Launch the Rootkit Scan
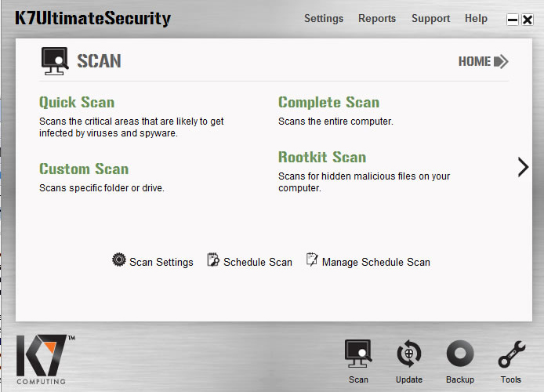 [322, 158]
